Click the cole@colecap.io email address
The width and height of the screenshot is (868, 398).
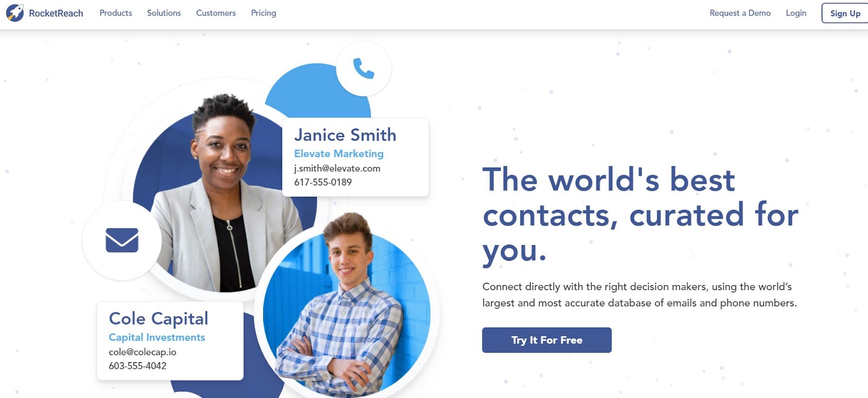[x=142, y=352]
